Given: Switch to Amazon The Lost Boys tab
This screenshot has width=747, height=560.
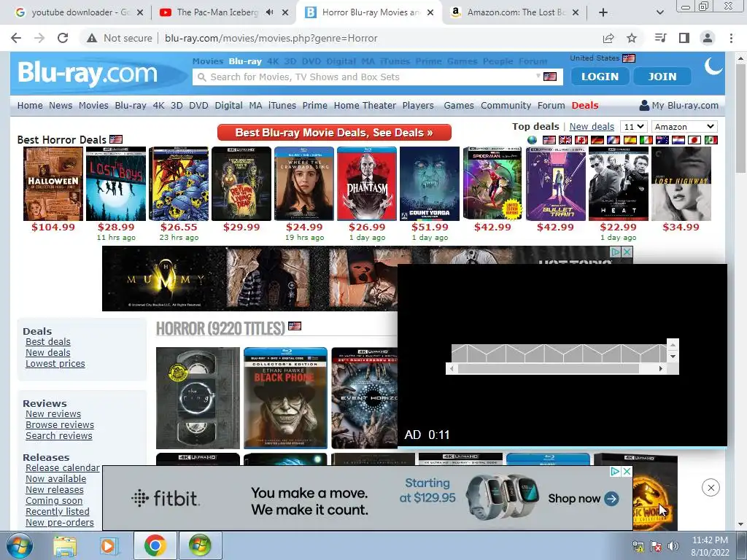Looking at the screenshot, I should point(516,12).
